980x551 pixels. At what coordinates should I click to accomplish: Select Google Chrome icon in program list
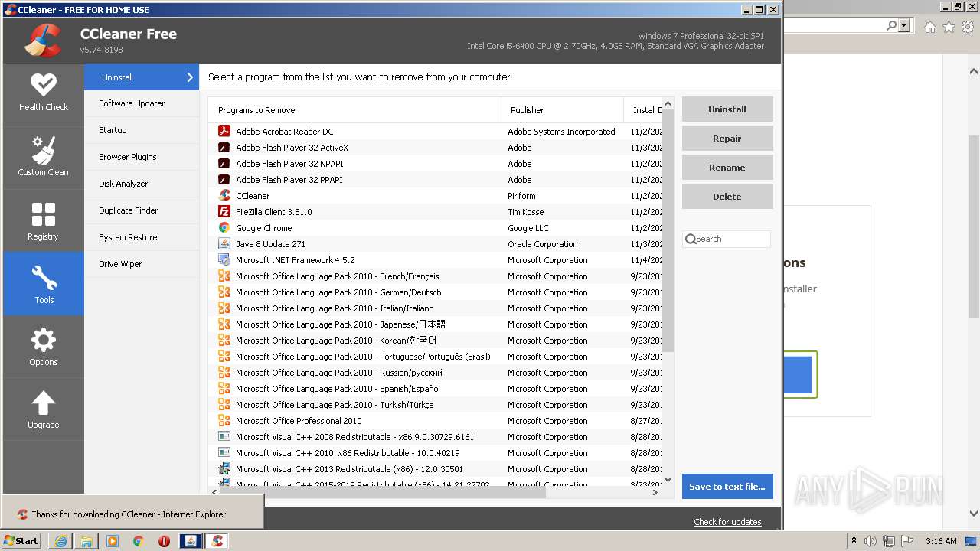pyautogui.click(x=224, y=227)
